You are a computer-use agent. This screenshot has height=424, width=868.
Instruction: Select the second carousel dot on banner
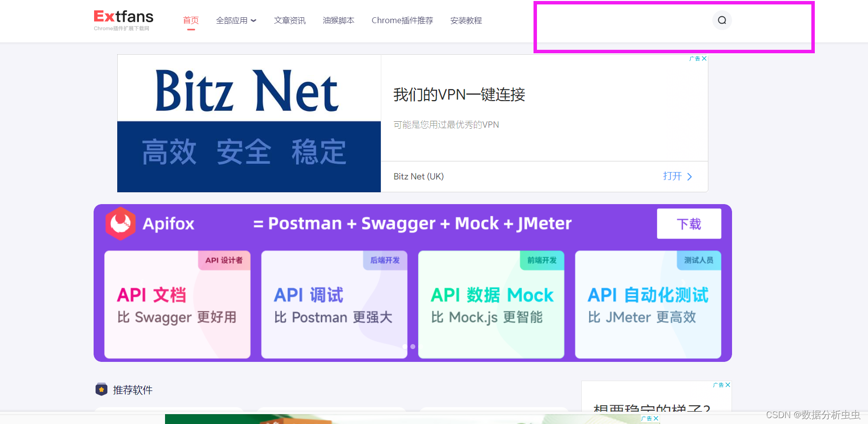pos(413,347)
